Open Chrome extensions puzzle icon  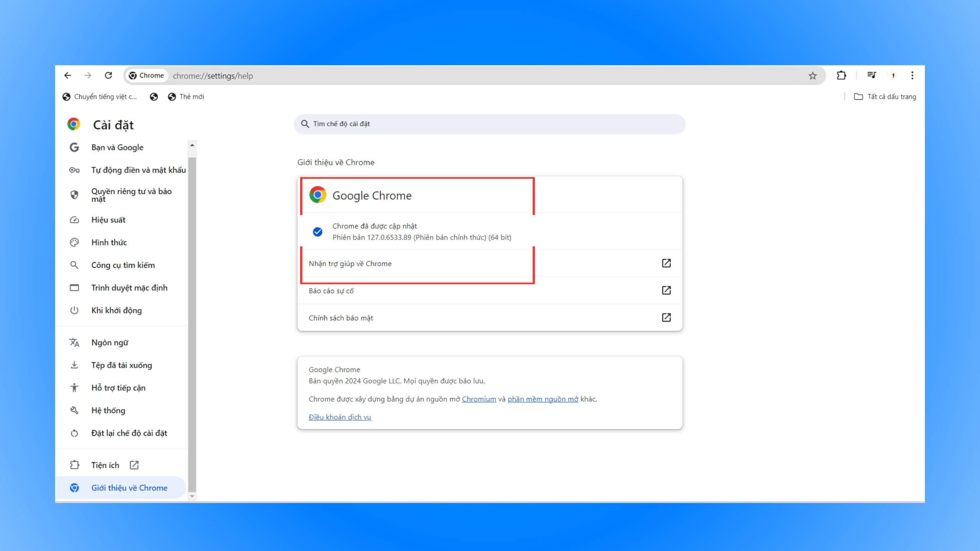(841, 75)
